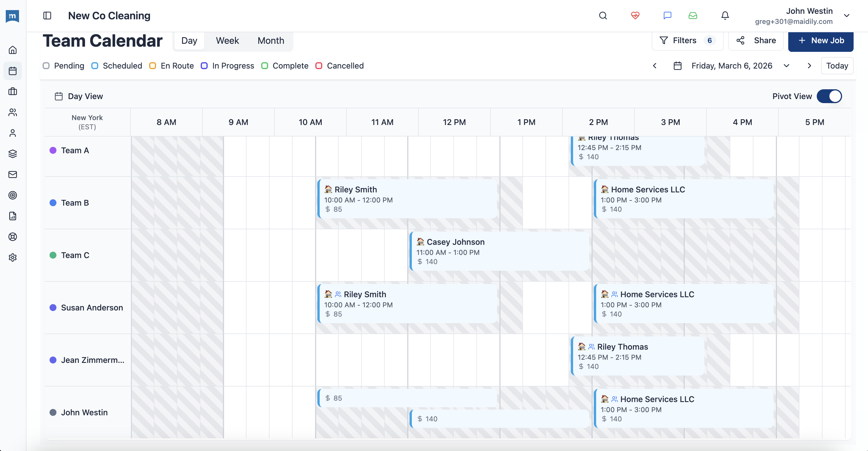Enable the Pivot View toggle
This screenshot has width=868, height=451.
pos(830,96)
